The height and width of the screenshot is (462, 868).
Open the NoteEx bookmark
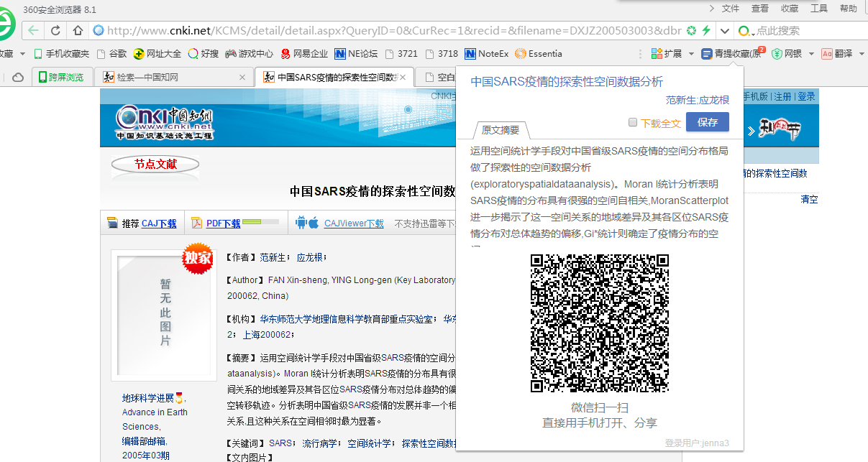click(487, 54)
